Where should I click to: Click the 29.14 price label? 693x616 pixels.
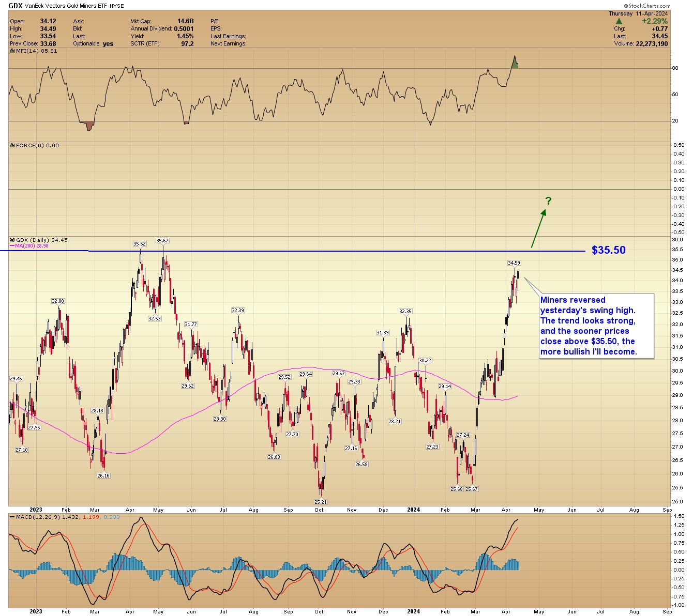445,387
